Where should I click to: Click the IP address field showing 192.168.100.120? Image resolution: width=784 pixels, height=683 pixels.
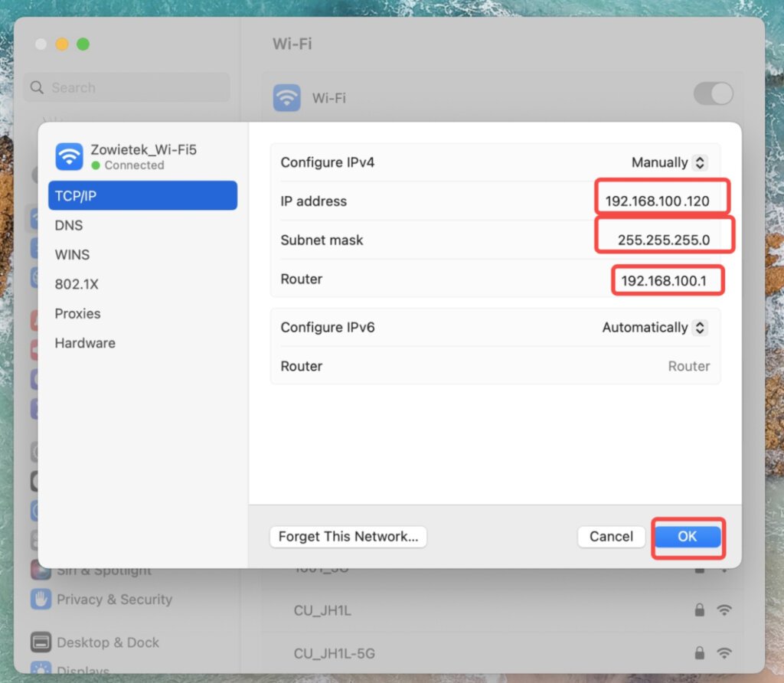(x=661, y=201)
